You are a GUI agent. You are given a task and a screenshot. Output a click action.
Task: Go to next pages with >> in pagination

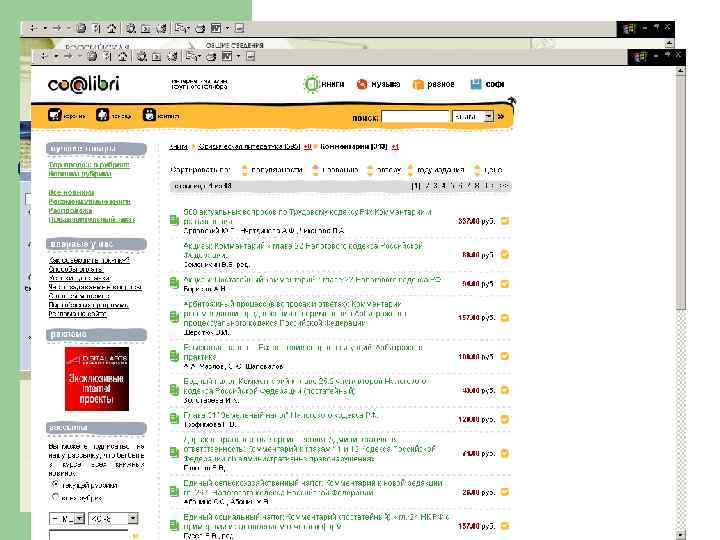504,186
